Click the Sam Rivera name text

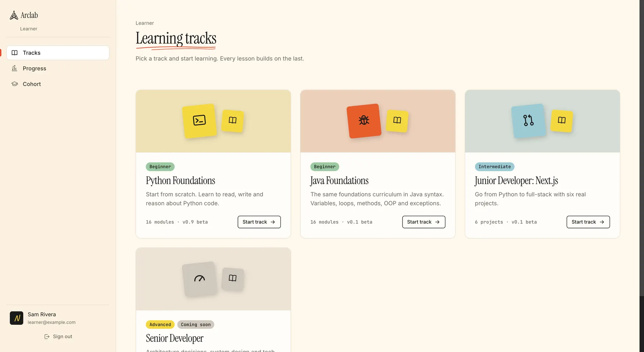click(42, 314)
